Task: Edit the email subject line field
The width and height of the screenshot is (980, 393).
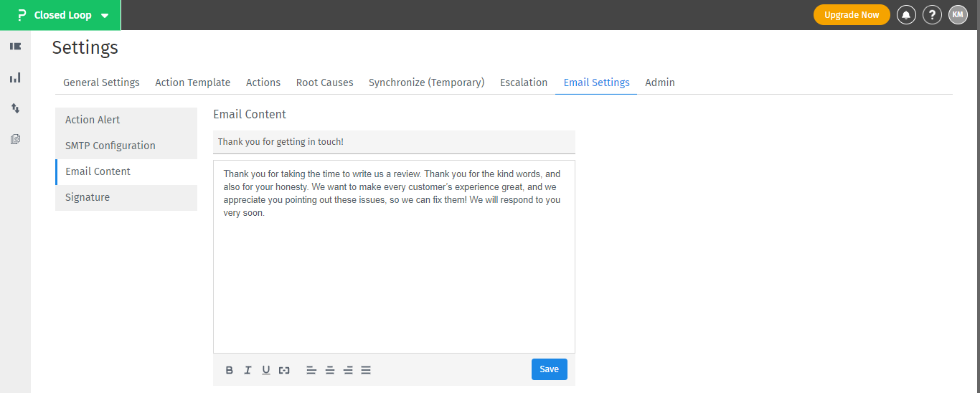Action: (x=394, y=142)
